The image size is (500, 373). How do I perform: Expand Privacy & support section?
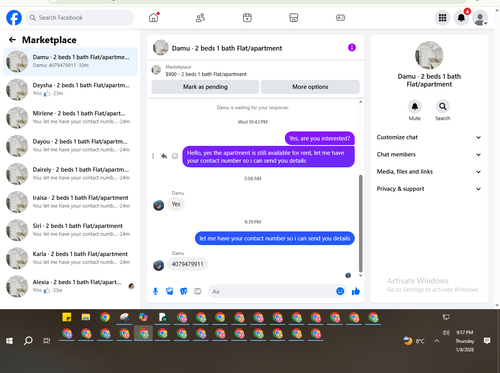(429, 189)
